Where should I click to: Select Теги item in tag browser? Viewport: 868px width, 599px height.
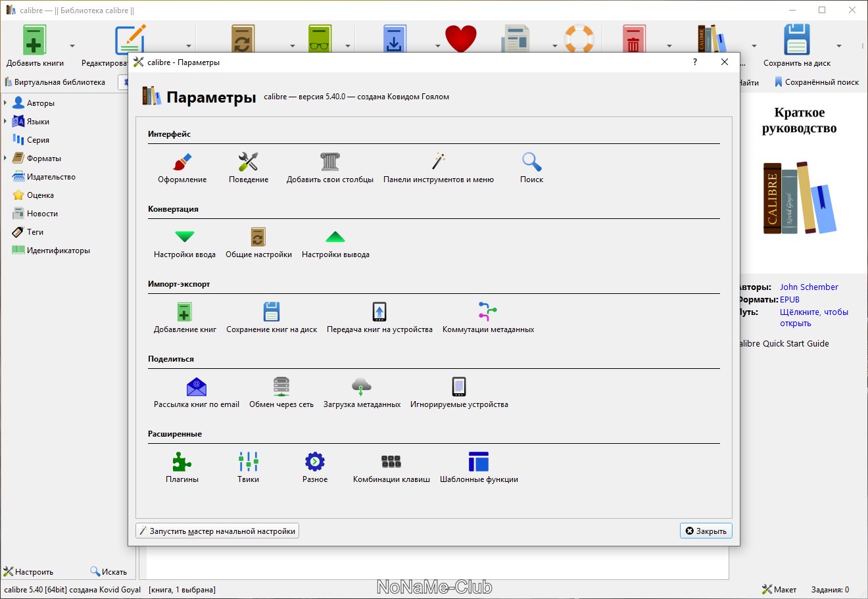[35, 232]
